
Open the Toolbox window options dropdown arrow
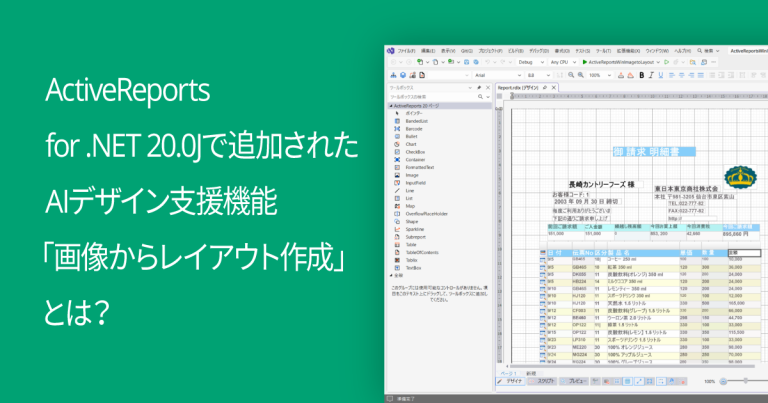pos(470,88)
